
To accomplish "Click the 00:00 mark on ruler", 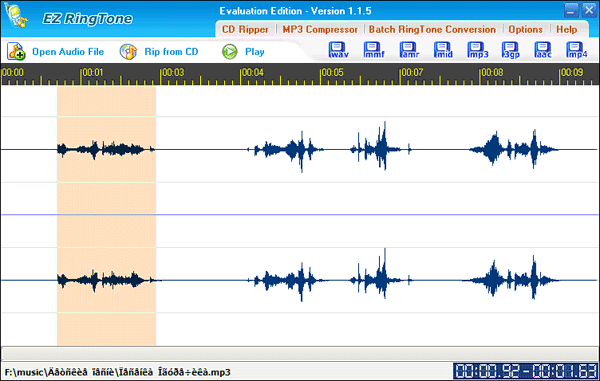I will pyautogui.click(x=12, y=72).
